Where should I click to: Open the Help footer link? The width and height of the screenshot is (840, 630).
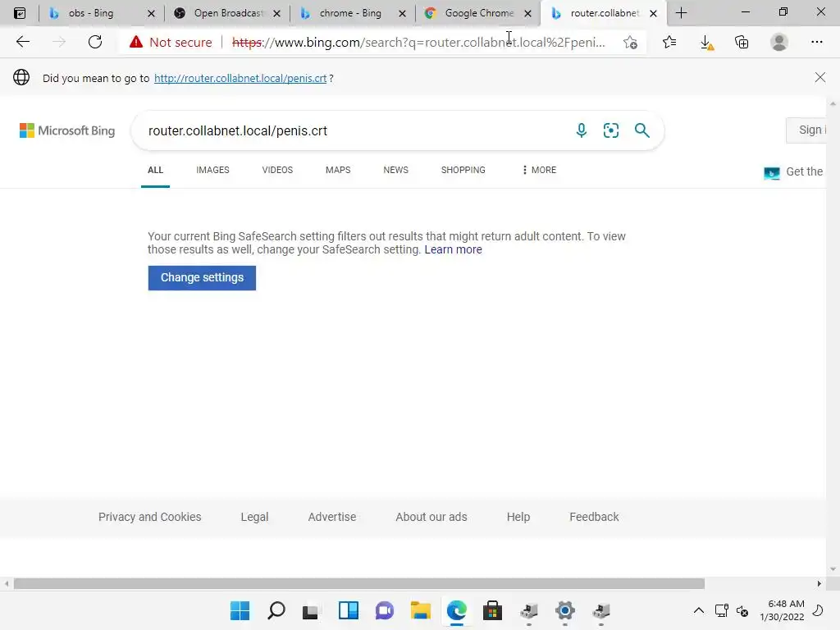click(x=518, y=517)
